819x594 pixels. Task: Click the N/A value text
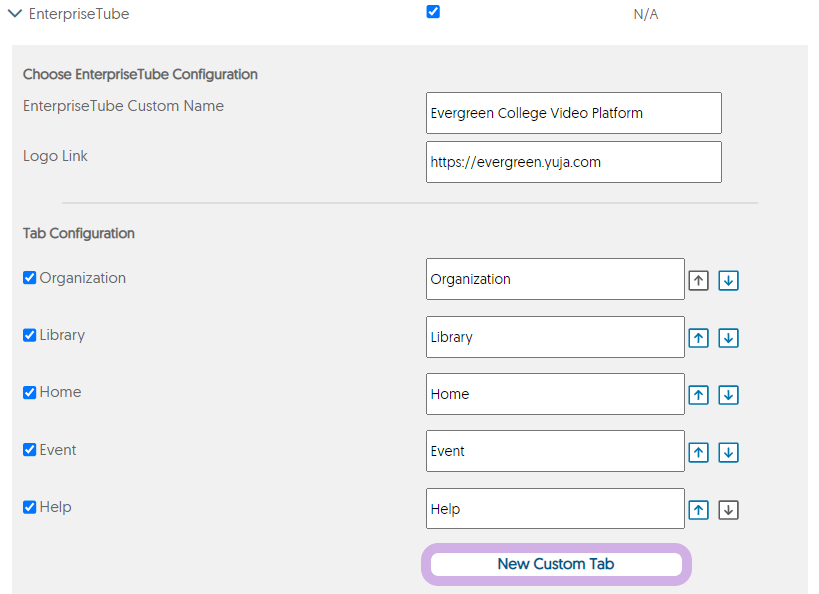click(x=646, y=14)
